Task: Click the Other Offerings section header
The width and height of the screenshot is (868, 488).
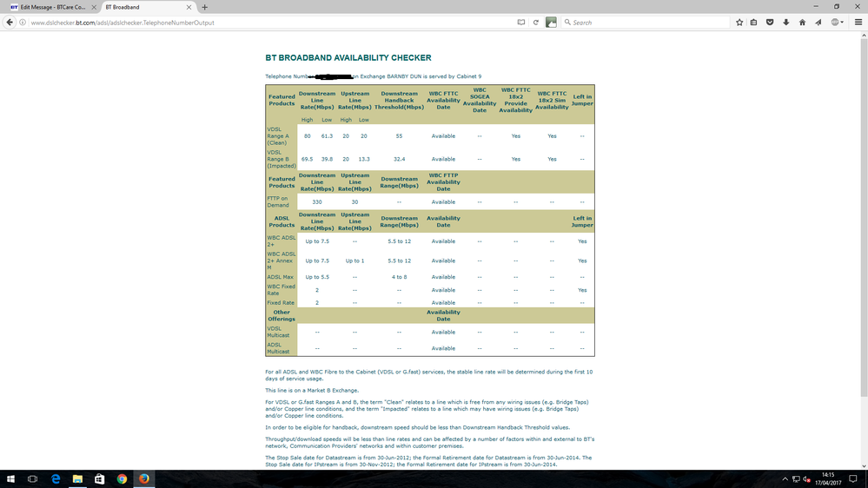Action: (282, 315)
